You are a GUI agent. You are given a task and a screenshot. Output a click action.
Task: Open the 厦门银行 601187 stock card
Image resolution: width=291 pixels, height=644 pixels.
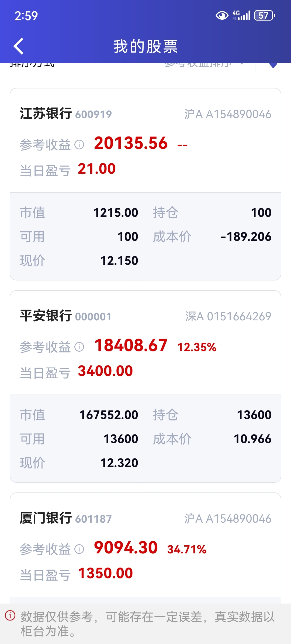tap(145, 548)
